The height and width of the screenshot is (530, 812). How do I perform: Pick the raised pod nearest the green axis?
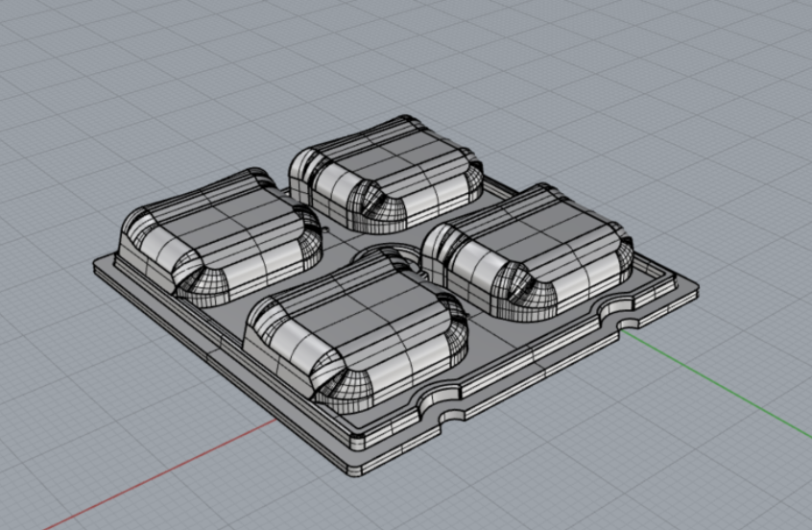point(527,252)
